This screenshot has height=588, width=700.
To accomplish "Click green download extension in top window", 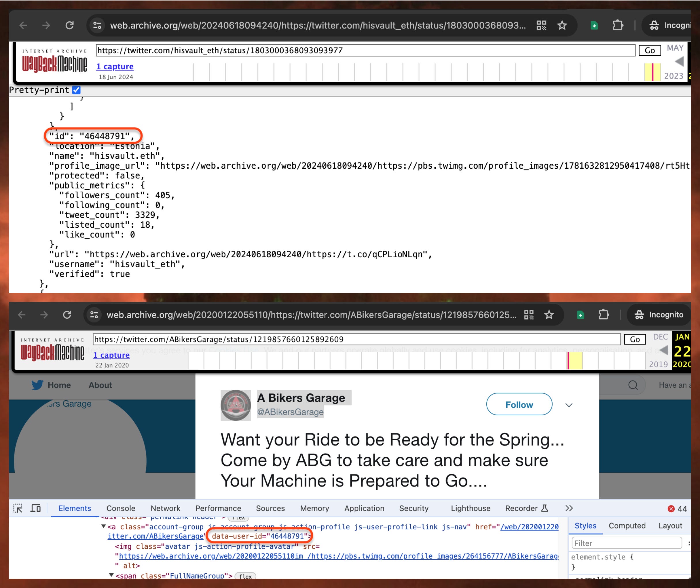I will click(594, 25).
